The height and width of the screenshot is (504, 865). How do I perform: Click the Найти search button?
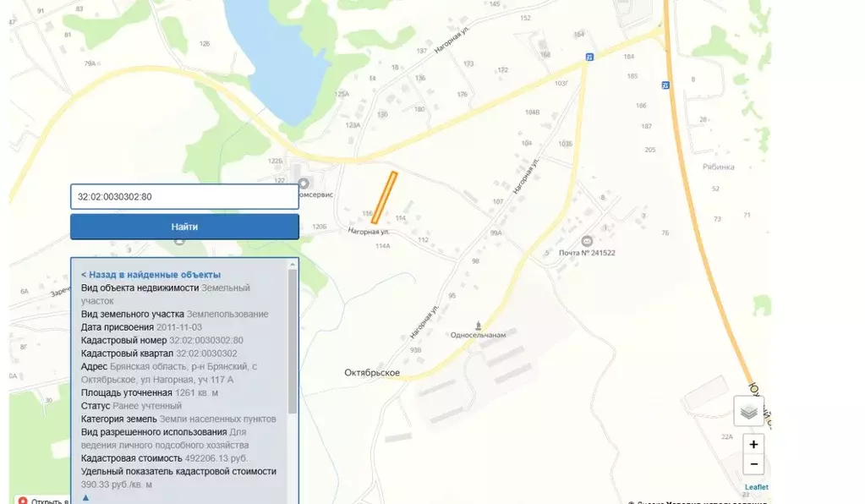pyautogui.click(x=184, y=227)
